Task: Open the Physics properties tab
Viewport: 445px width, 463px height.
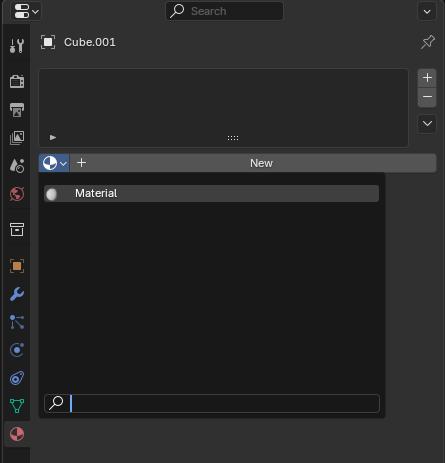Action: pyautogui.click(x=17, y=350)
